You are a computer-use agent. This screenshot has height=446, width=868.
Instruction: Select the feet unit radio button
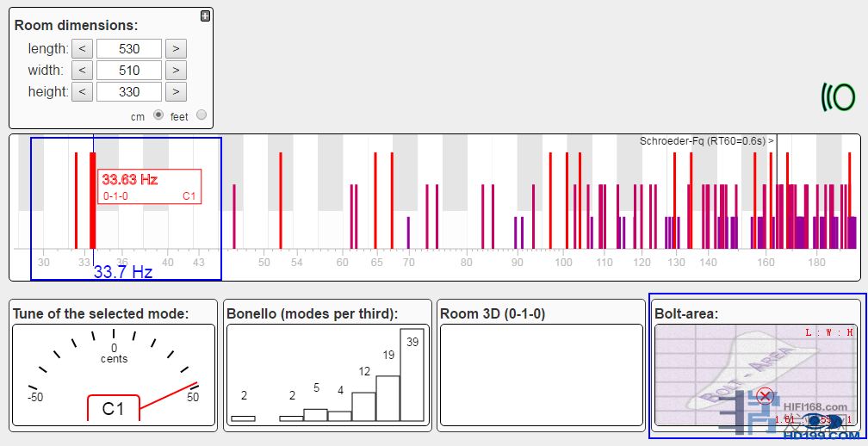201,115
